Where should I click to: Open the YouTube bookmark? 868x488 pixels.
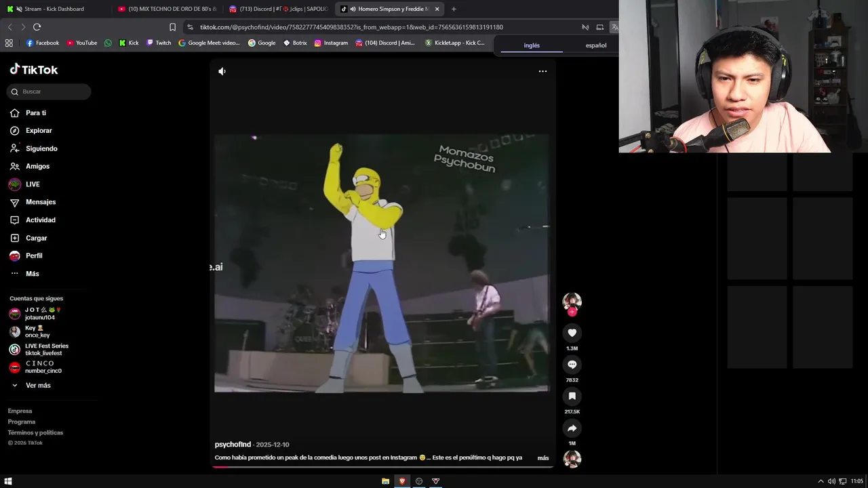coord(81,43)
